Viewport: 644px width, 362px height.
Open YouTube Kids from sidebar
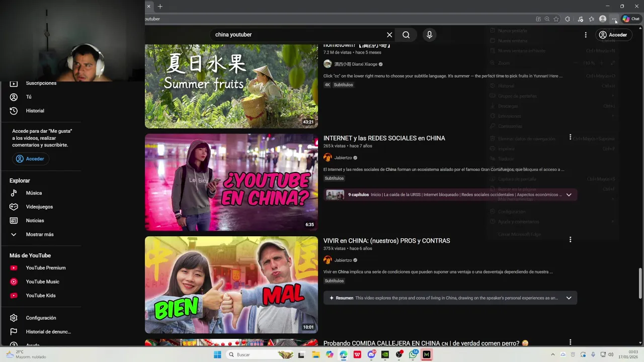tap(41, 296)
